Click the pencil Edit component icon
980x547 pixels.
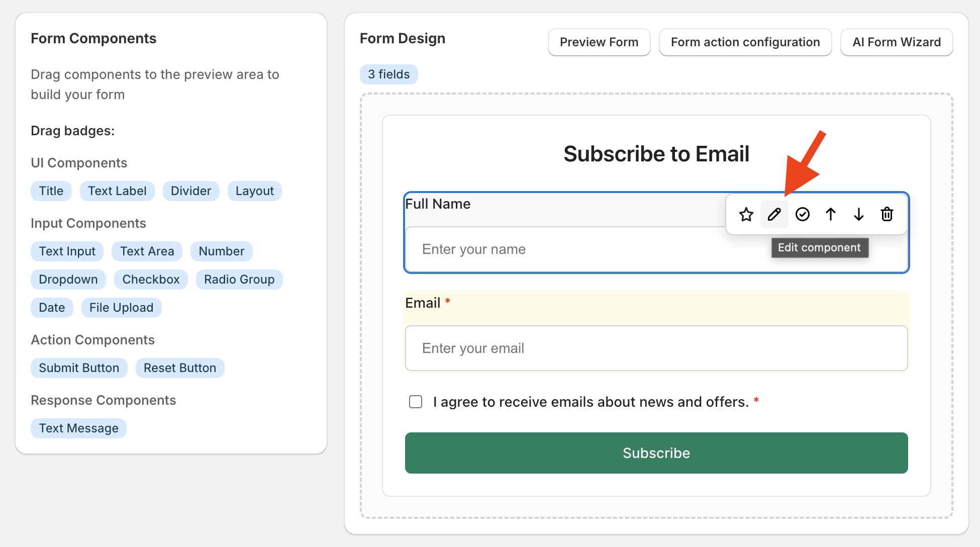tap(774, 215)
